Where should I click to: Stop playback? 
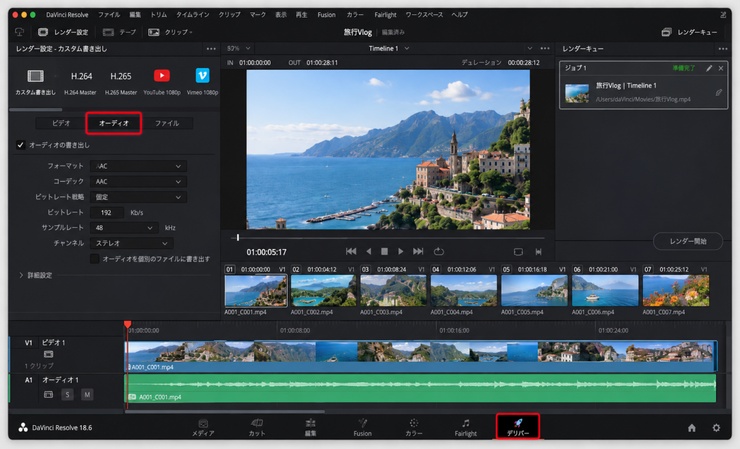[x=385, y=252]
